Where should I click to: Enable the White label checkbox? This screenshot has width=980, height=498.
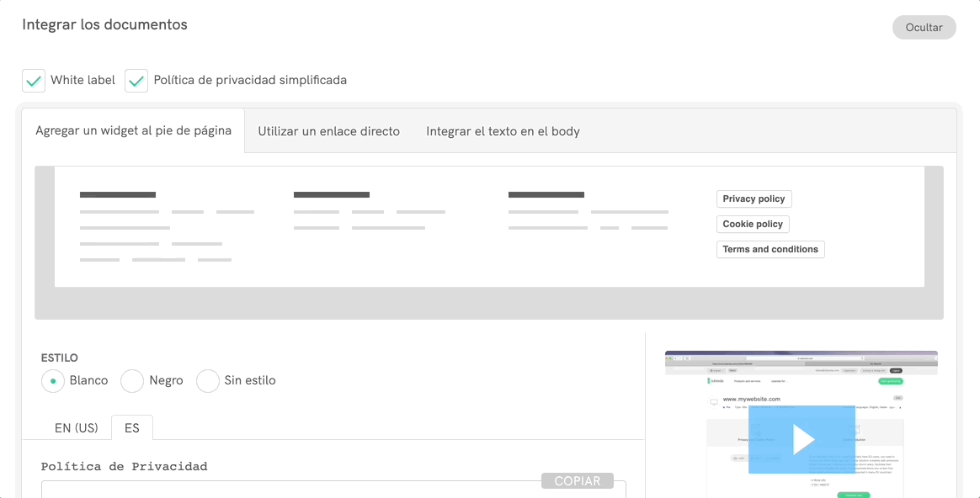click(34, 81)
